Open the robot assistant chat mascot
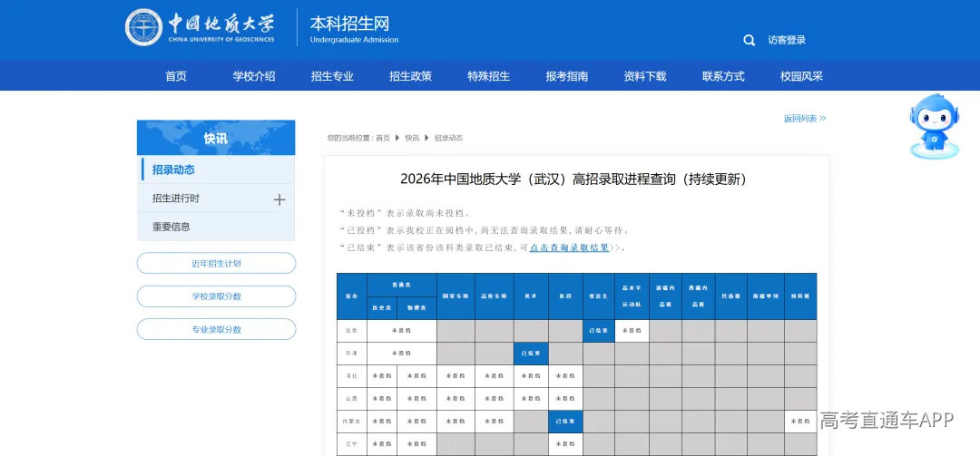Screen dimensions: 980x456 (x=935, y=126)
